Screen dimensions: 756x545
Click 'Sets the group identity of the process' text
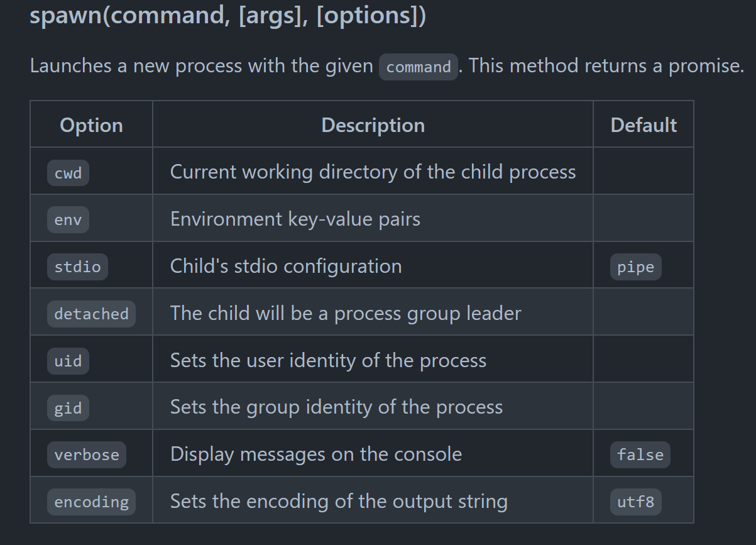click(x=336, y=407)
